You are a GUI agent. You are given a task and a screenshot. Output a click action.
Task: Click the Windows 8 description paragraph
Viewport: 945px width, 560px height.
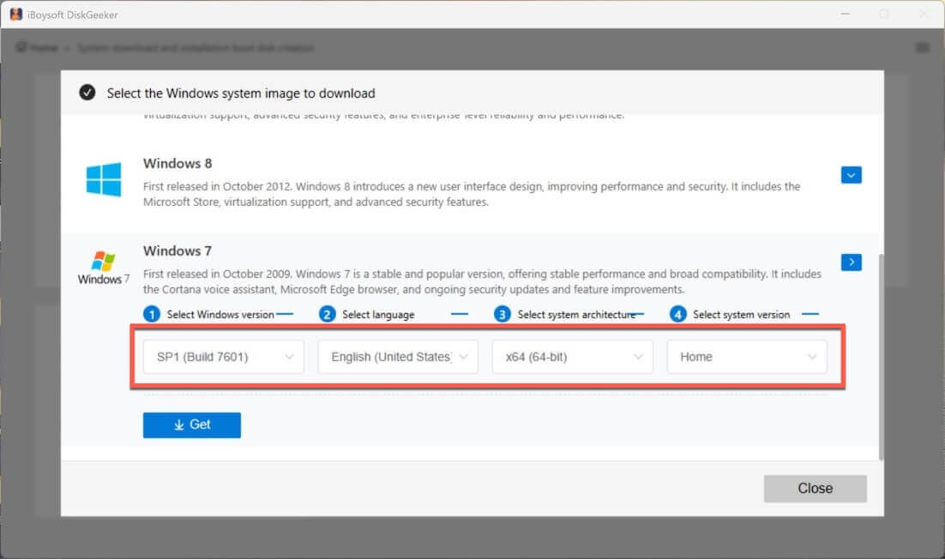(x=472, y=194)
